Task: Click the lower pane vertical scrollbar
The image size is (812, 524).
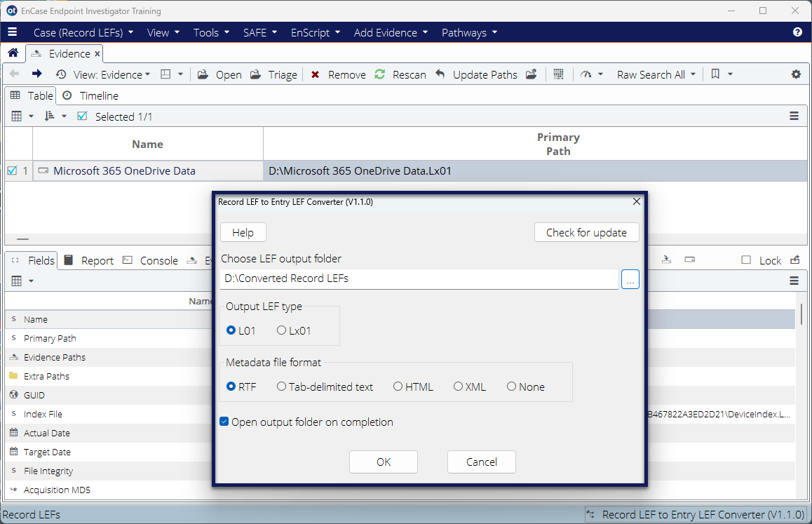Action: [801, 314]
